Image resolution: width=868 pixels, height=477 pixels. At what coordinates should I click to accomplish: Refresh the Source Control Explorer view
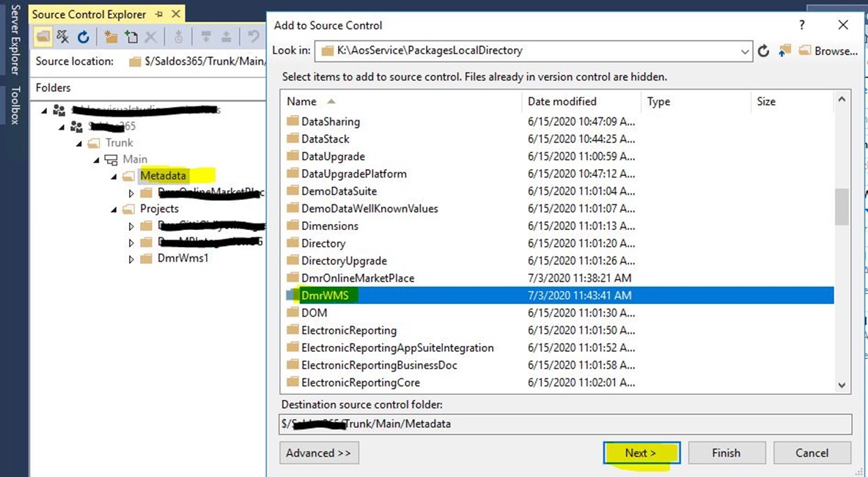click(x=83, y=37)
